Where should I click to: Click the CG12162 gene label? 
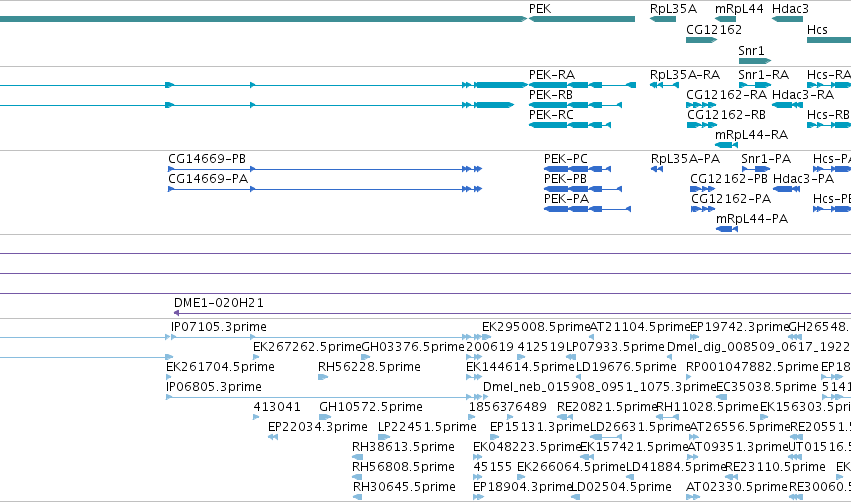tap(714, 29)
